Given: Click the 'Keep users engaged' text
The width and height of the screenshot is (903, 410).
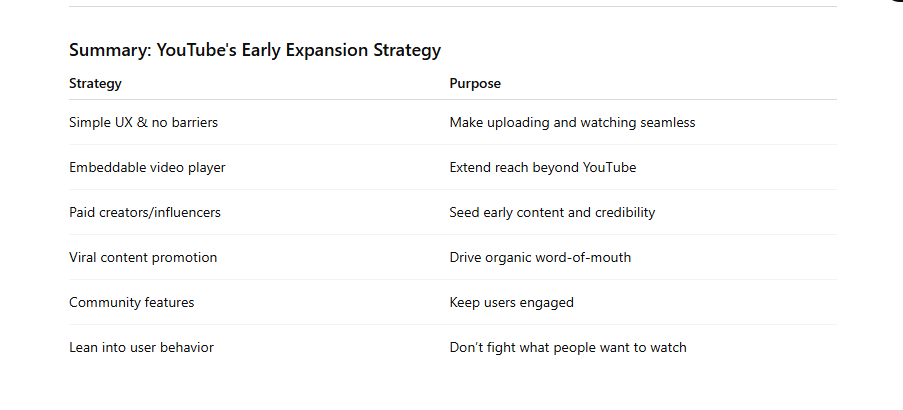Looking at the screenshot, I should pos(511,303).
